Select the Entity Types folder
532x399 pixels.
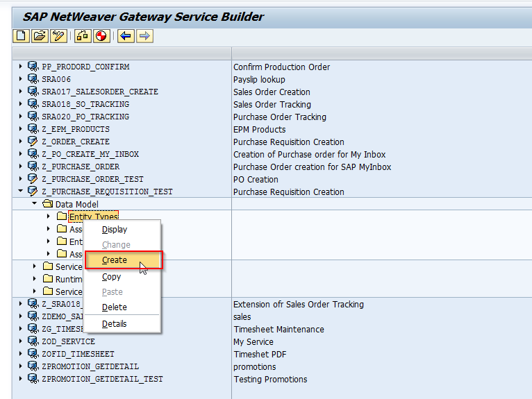[93, 217]
